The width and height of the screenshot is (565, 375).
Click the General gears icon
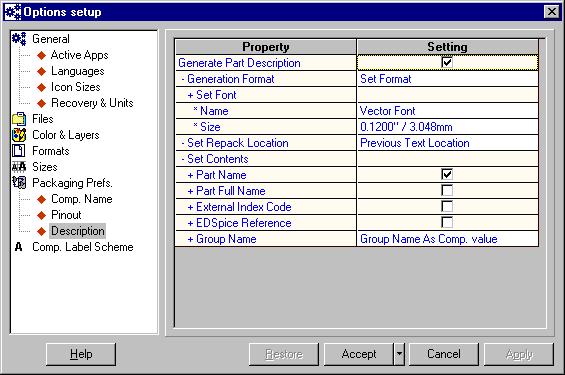(19, 39)
